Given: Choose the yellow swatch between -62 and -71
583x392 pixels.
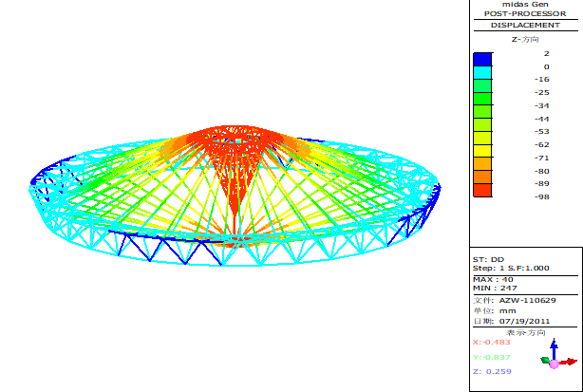Looking at the screenshot, I should (x=482, y=151).
